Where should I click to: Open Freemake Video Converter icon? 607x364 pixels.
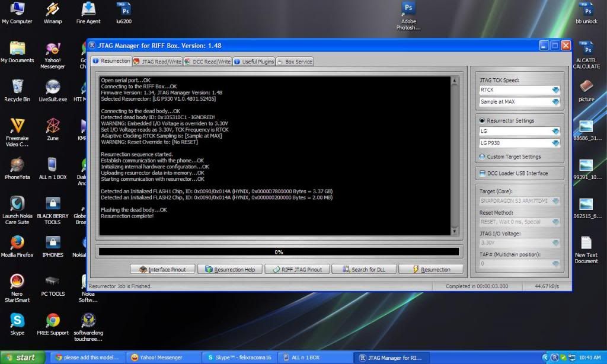17,132
